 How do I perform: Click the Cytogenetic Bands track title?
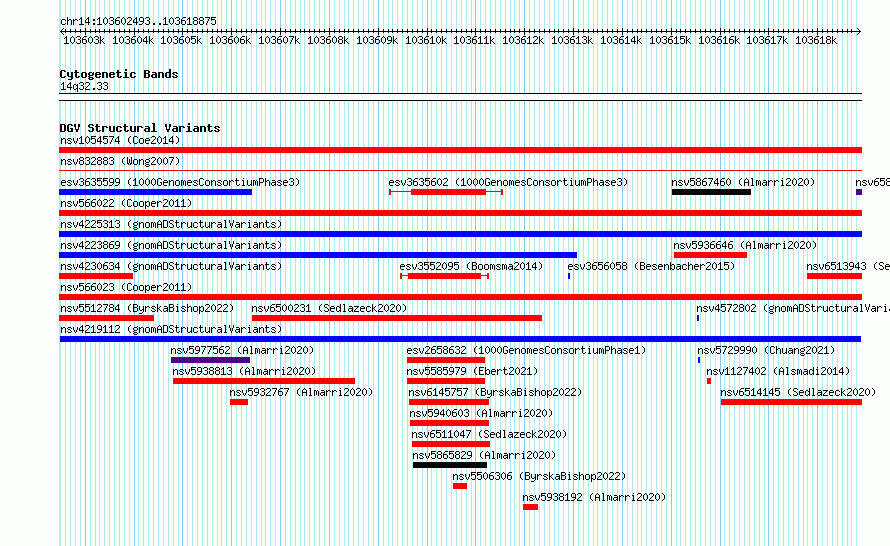point(119,74)
